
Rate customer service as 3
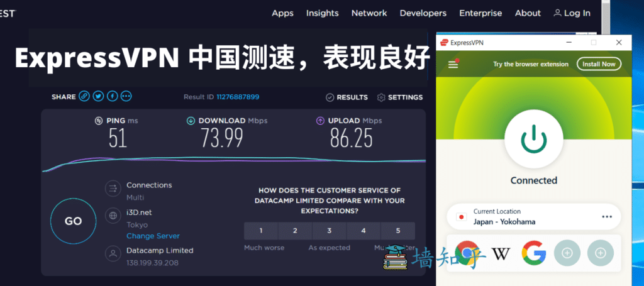330,231
